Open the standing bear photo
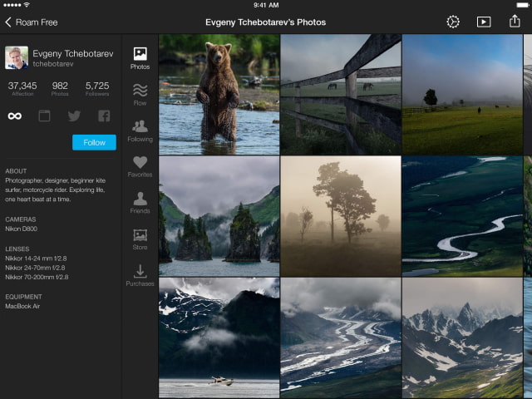This screenshot has width=532, height=399. (219, 94)
